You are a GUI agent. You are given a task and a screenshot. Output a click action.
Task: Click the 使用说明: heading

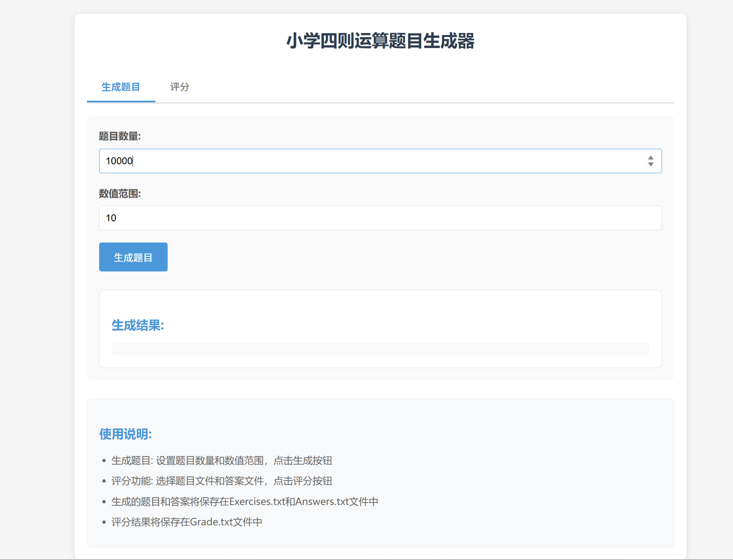(126, 434)
